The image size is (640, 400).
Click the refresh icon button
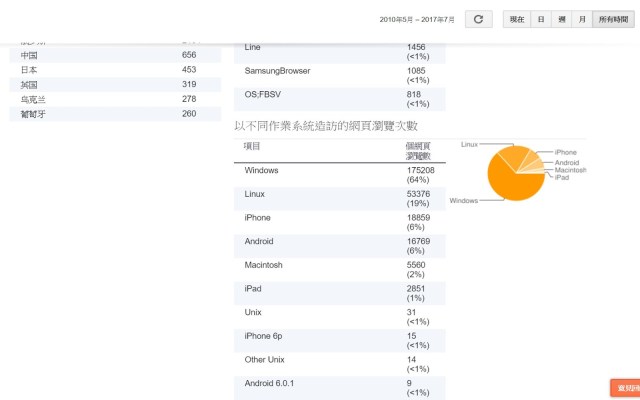click(x=478, y=19)
